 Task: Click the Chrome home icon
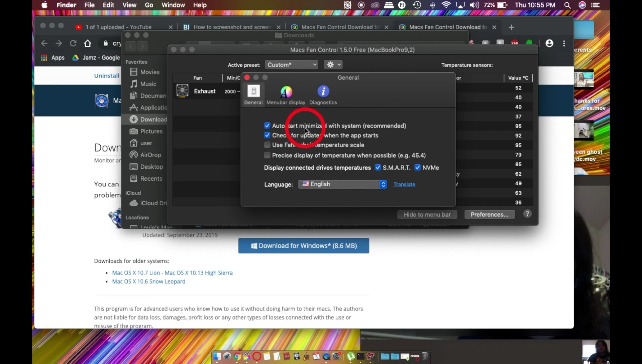pyautogui.click(x=88, y=43)
